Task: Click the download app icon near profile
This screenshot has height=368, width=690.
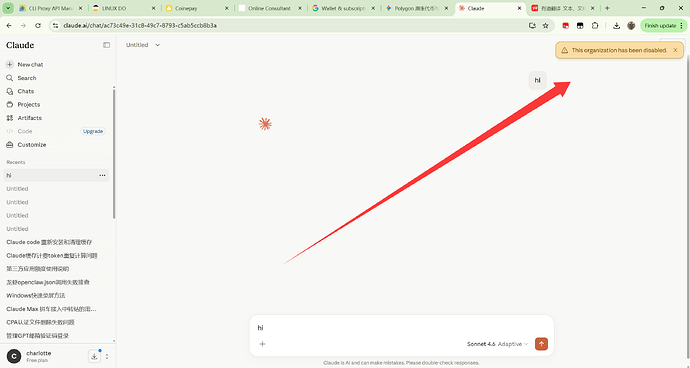Action: (x=94, y=356)
